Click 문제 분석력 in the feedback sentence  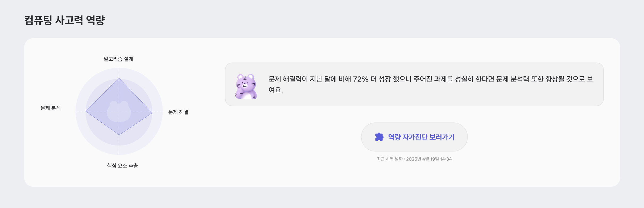513,79
